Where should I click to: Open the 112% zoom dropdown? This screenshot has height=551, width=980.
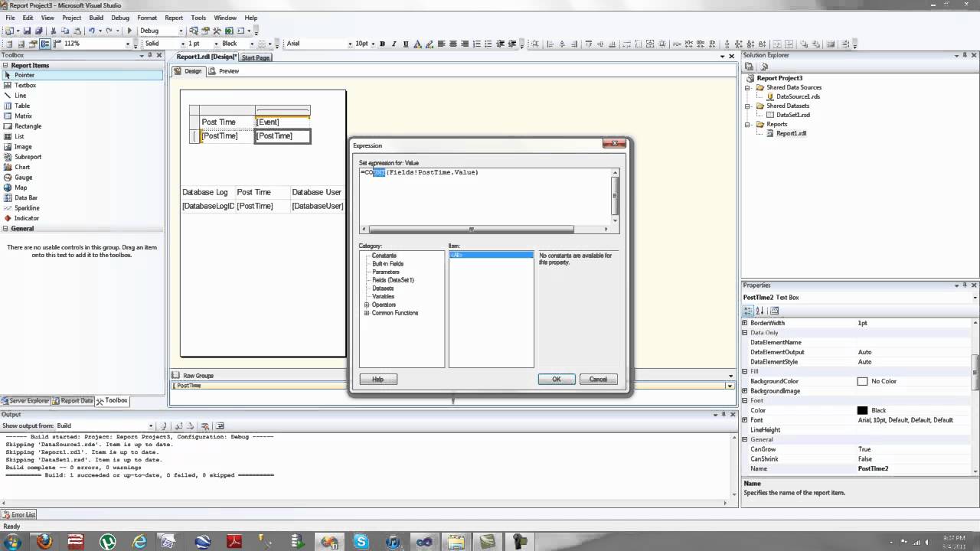pos(127,44)
